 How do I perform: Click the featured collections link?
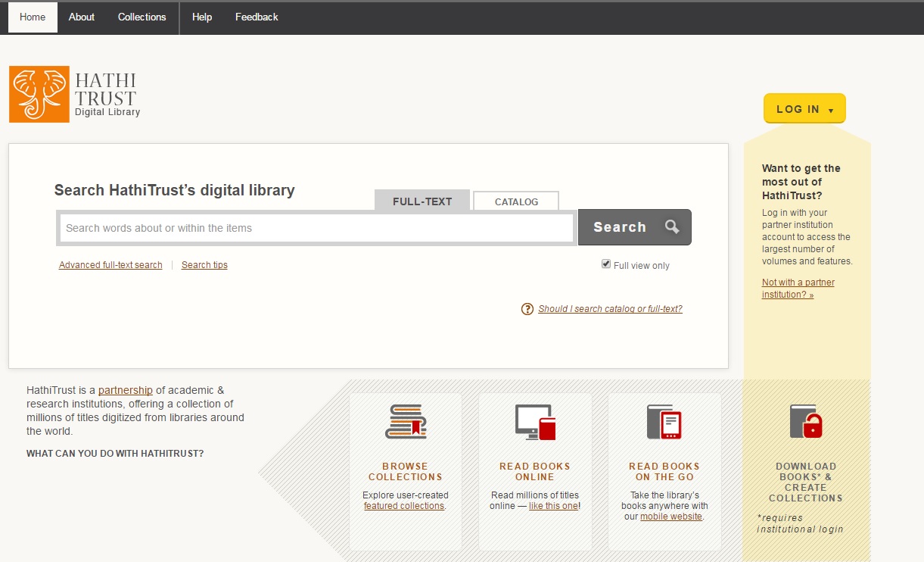click(x=404, y=506)
